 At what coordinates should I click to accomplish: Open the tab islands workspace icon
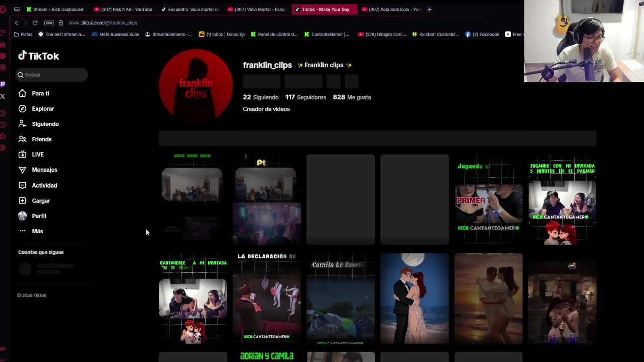pyautogui.click(x=17, y=9)
